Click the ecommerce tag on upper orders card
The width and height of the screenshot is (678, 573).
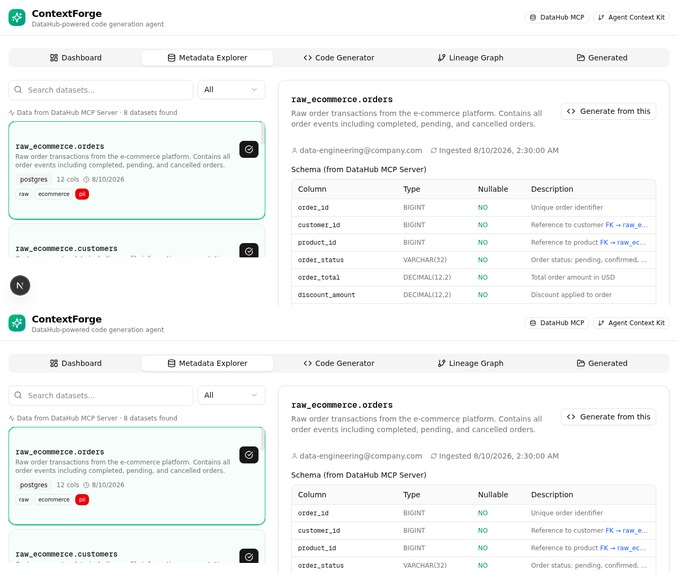click(x=54, y=194)
